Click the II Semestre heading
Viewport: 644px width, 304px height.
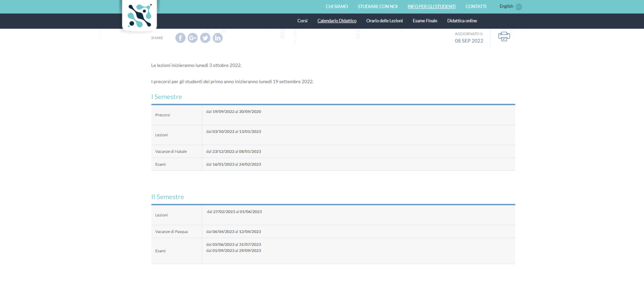click(167, 197)
